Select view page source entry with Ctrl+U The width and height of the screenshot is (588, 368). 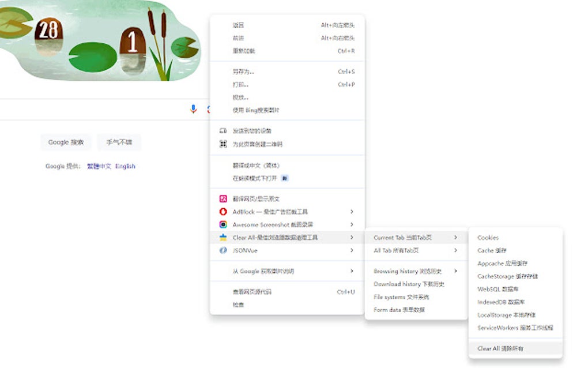point(287,291)
